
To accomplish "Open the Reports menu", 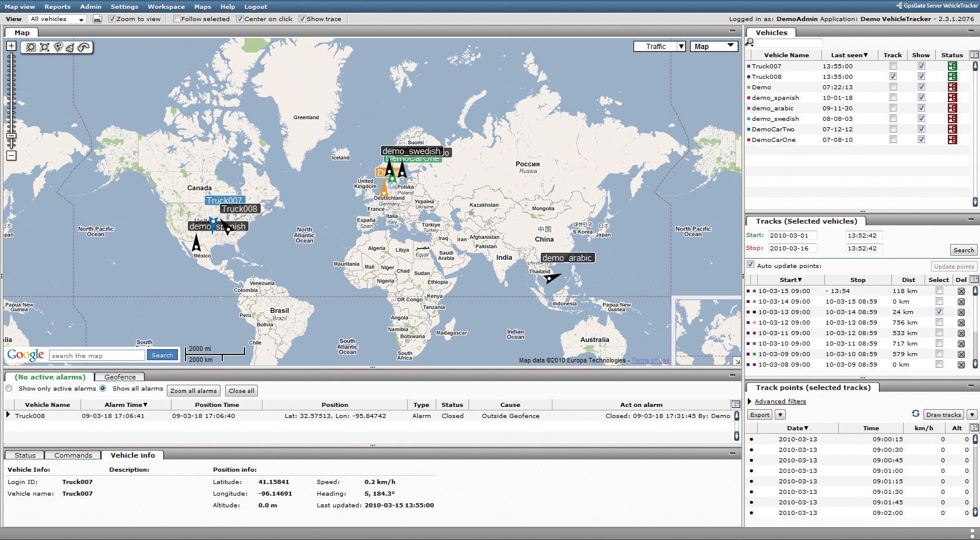I will coord(57,6).
